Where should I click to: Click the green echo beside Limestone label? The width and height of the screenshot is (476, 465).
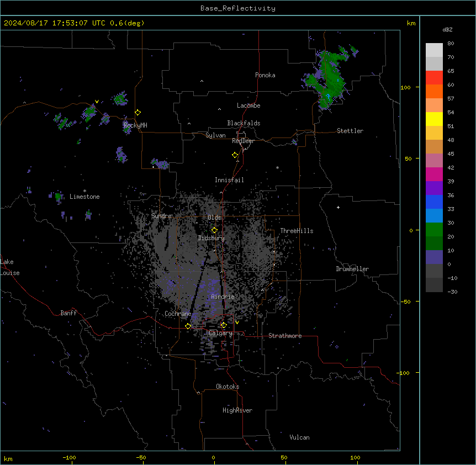pos(58,196)
